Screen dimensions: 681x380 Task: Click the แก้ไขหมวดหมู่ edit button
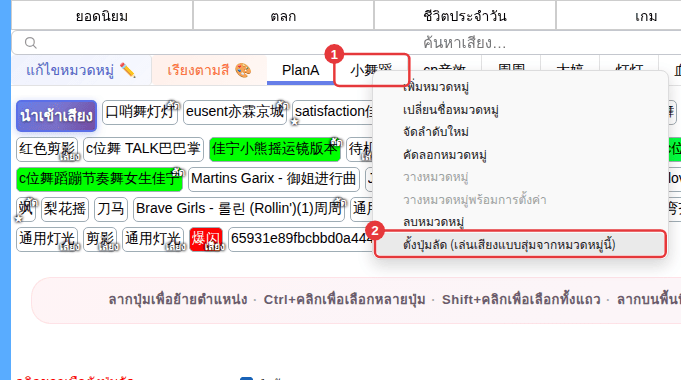coord(81,70)
